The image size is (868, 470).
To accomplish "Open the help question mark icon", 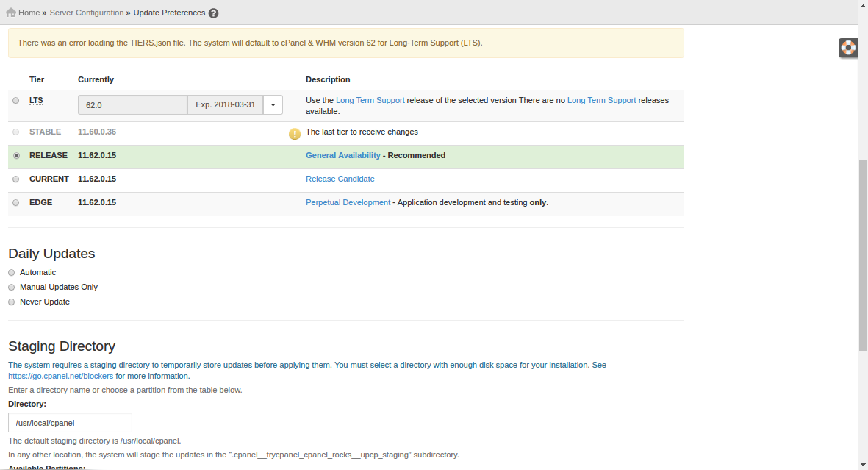I will click(x=214, y=13).
